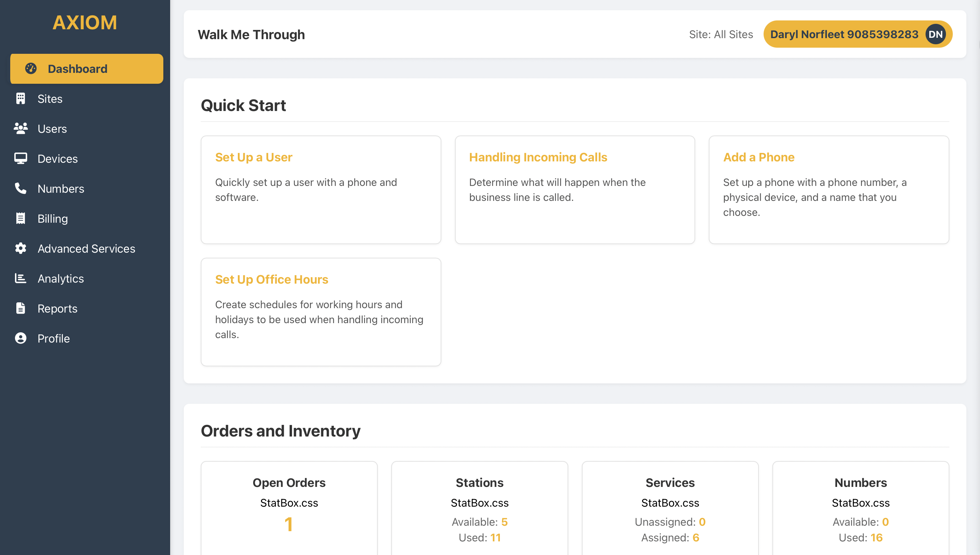Screen dimensions: 980x555
Task: Open Set Up Office Hours link
Action: coord(272,280)
